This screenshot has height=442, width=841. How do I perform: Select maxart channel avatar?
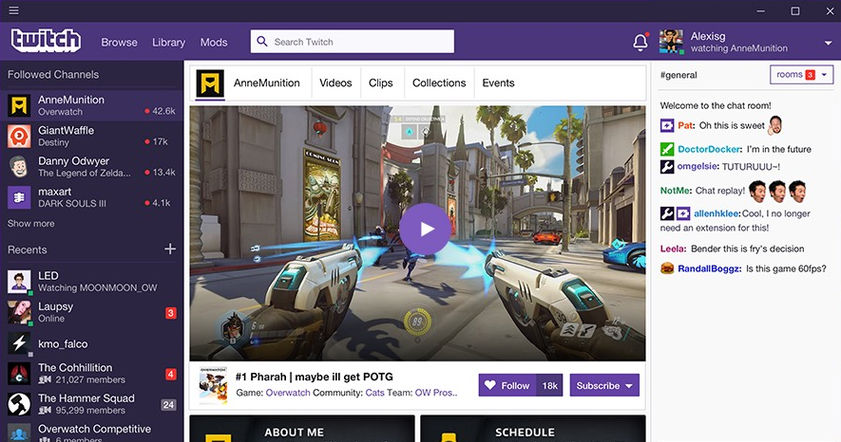point(19,197)
